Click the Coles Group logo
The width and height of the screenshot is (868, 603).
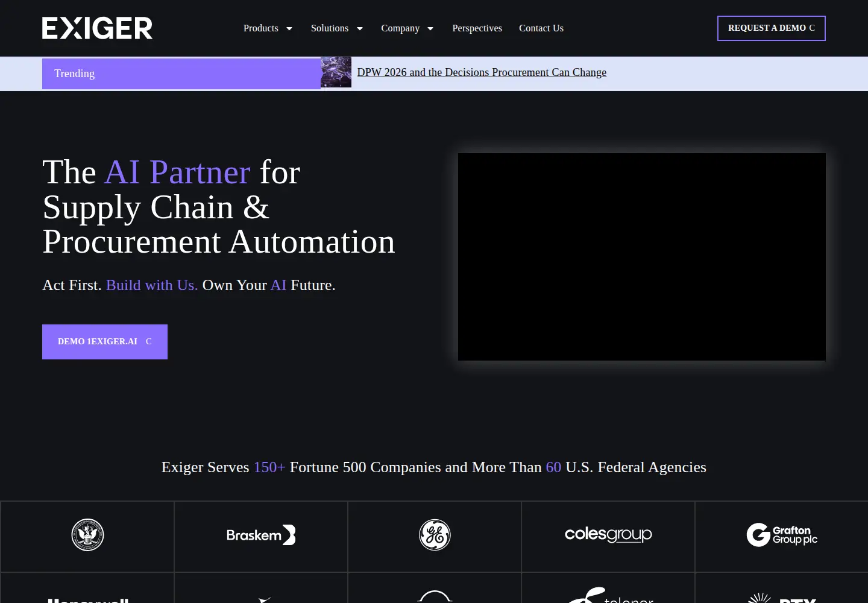[x=608, y=534]
